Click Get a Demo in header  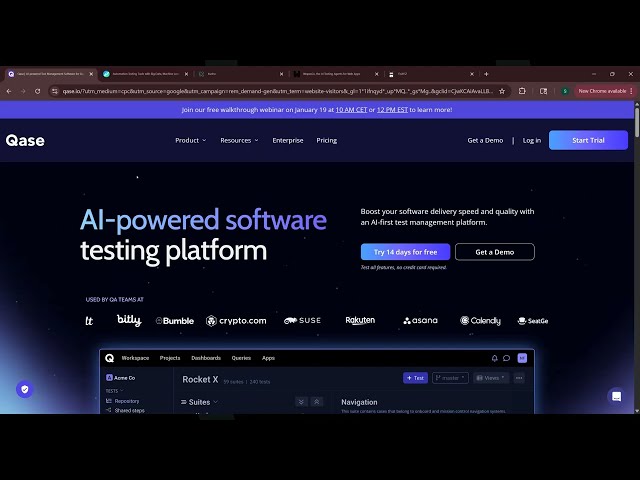point(485,140)
